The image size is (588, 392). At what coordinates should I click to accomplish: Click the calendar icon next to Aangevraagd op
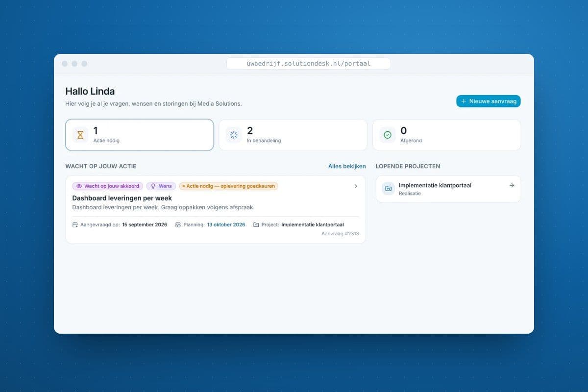pos(75,225)
